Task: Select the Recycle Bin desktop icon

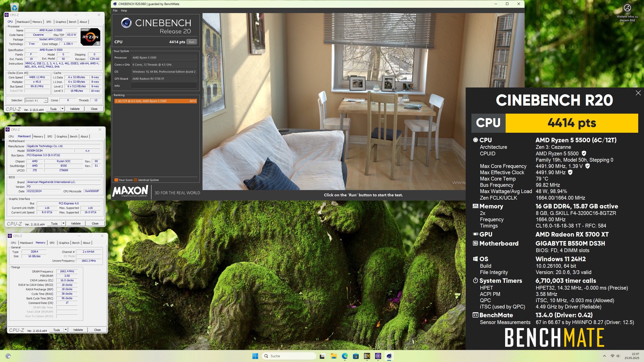Action: 15,7
